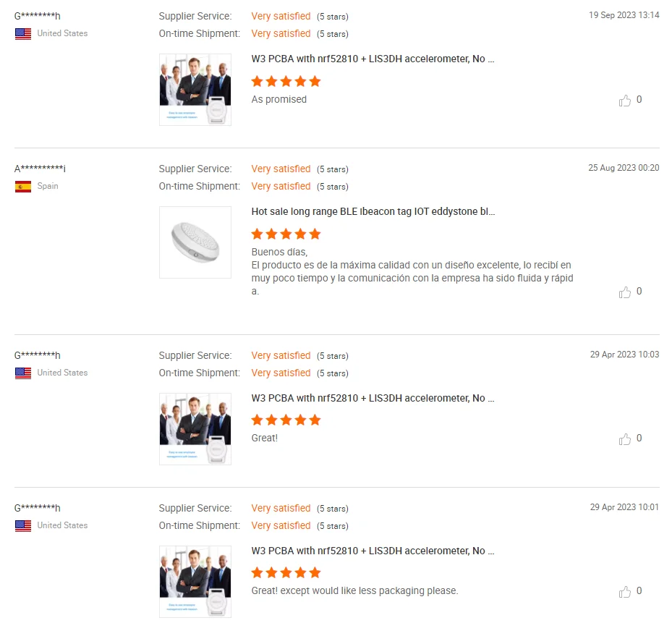Viewport: 672px width, 623px height.
Task: Open the "Hot sale long range BLE ibeacon" link
Action: click(x=373, y=212)
